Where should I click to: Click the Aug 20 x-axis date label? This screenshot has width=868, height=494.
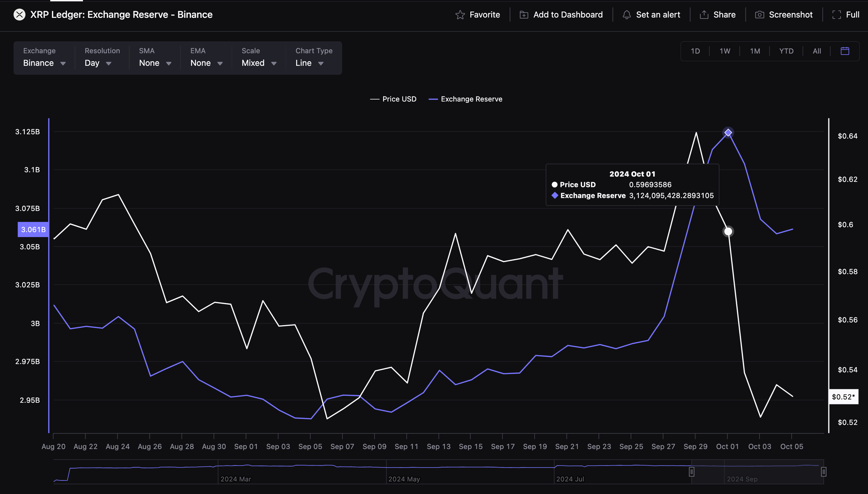tap(53, 446)
